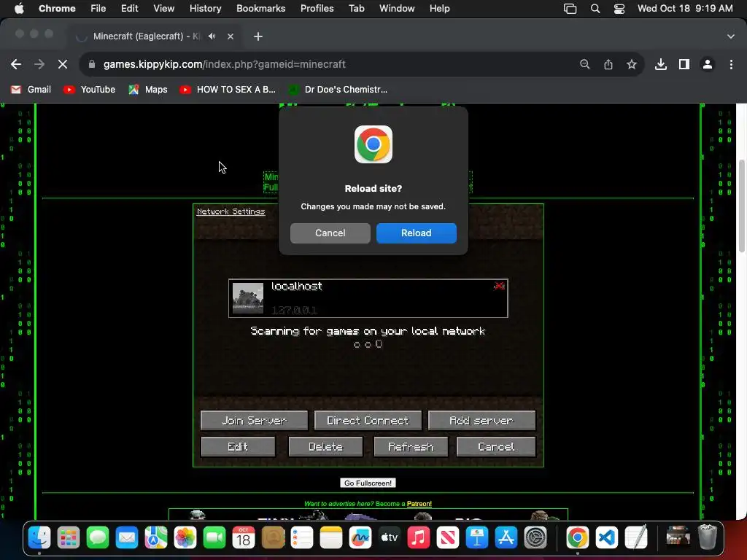Open FaceTime from the dock
This screenshot has height=560, width=747.
point(214,538)
